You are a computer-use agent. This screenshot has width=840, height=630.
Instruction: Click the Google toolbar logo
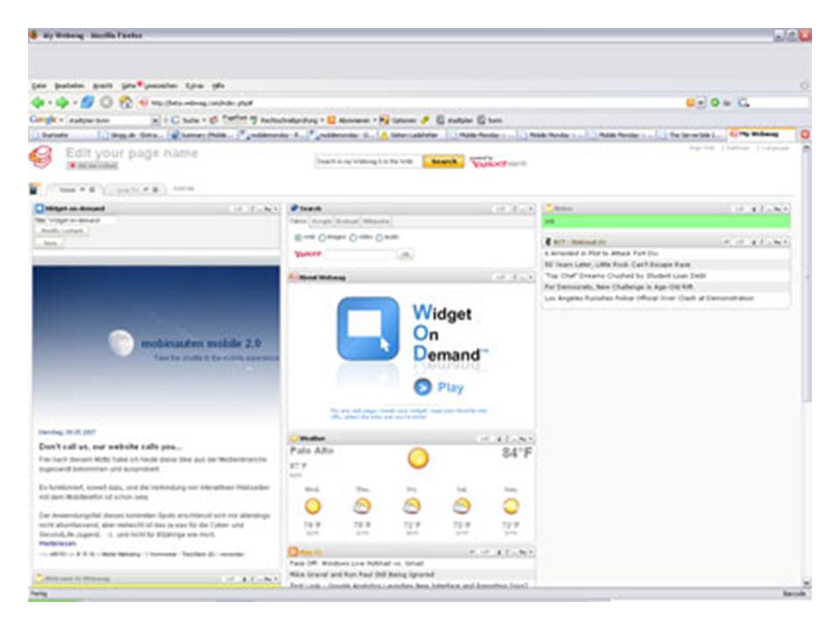42,120
